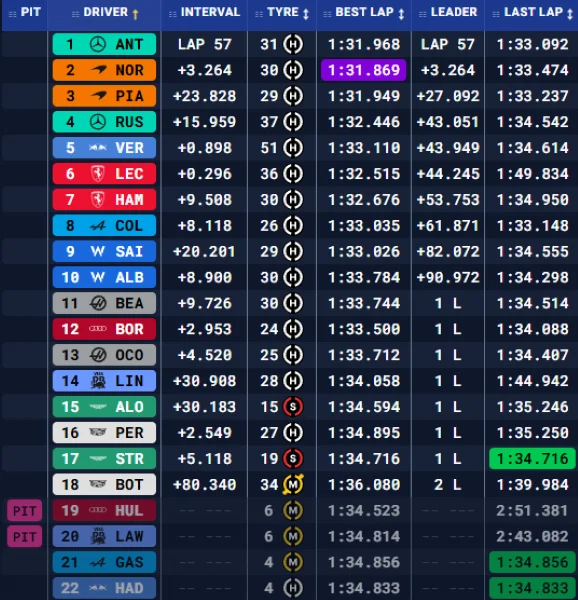
Task: Click interval +80.340 on BOT row
Action: (x=205, y=485)
